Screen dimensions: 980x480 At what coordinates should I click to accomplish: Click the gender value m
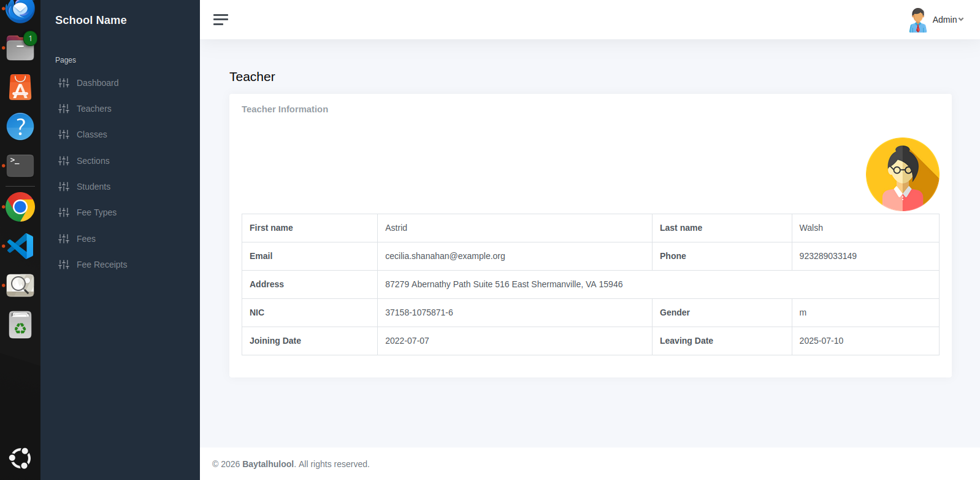click(803, 312)
